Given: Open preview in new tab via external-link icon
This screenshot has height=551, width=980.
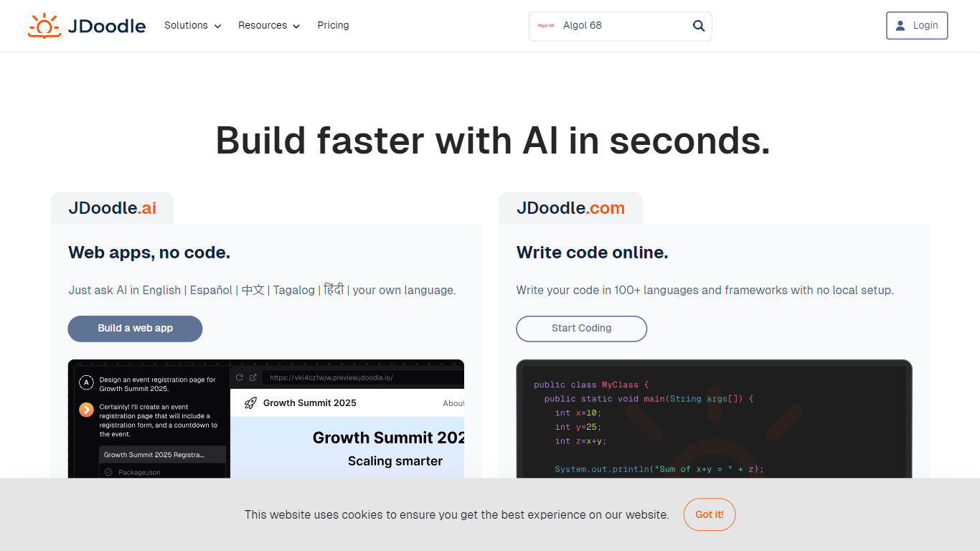Looking at the screenshot, I should tap(253, 377).
